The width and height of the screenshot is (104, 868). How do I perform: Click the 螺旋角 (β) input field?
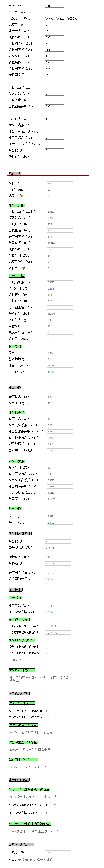(x=54, y=25)
